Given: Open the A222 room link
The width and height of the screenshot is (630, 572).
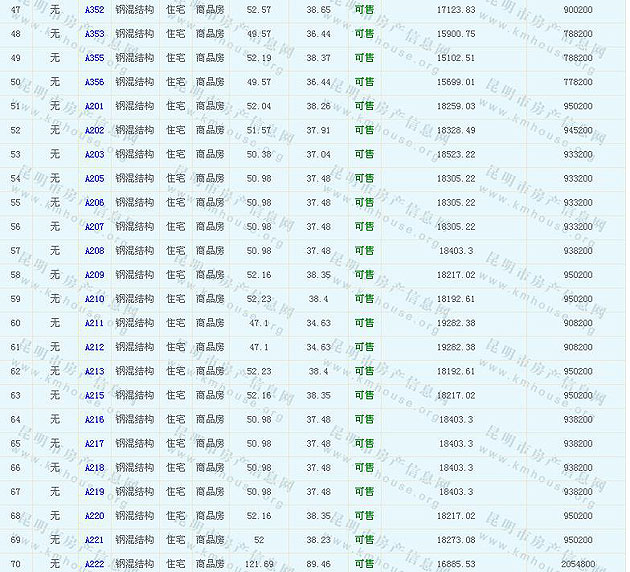Looking at the screenshot, I should click(94, 565).
